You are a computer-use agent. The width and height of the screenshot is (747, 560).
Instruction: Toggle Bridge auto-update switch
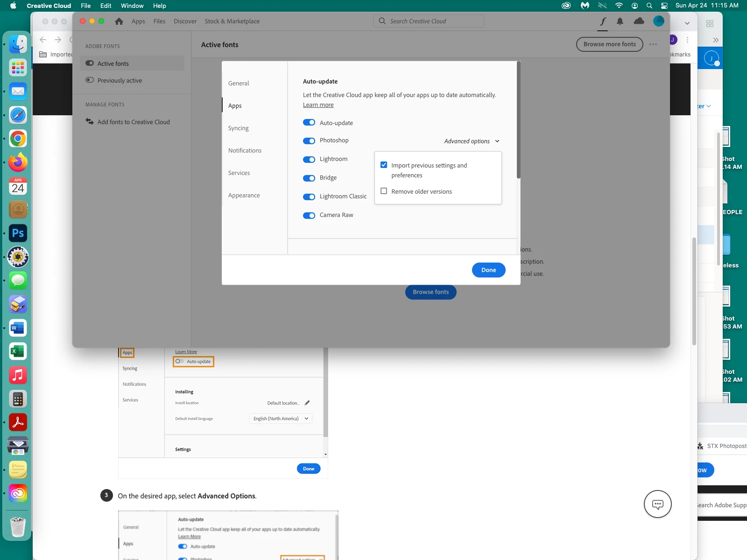[309, 178]
